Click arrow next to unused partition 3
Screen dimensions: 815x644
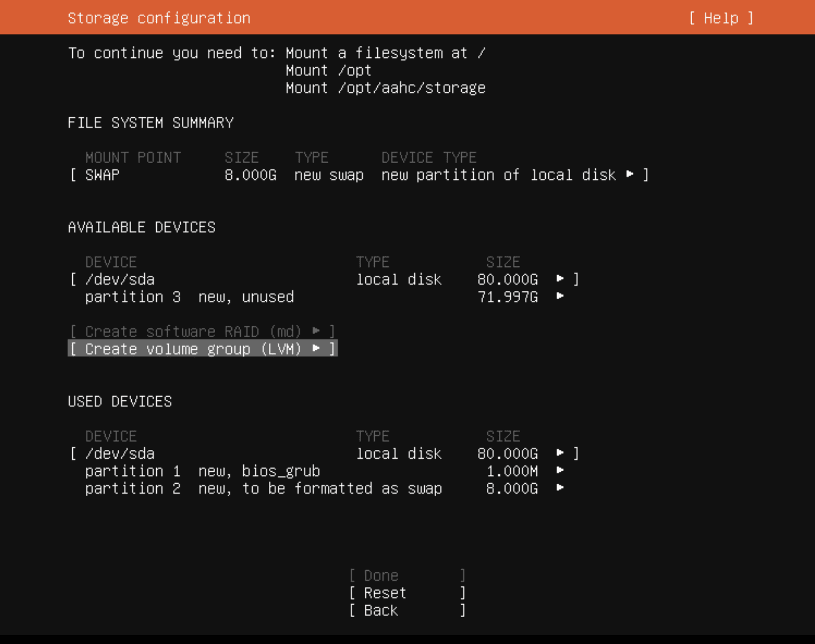(x=560, y=296)
